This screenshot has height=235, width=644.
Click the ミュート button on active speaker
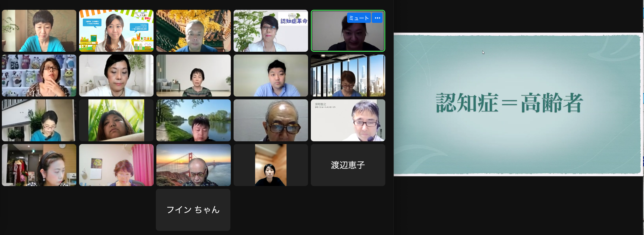click(x=359, y=18)
